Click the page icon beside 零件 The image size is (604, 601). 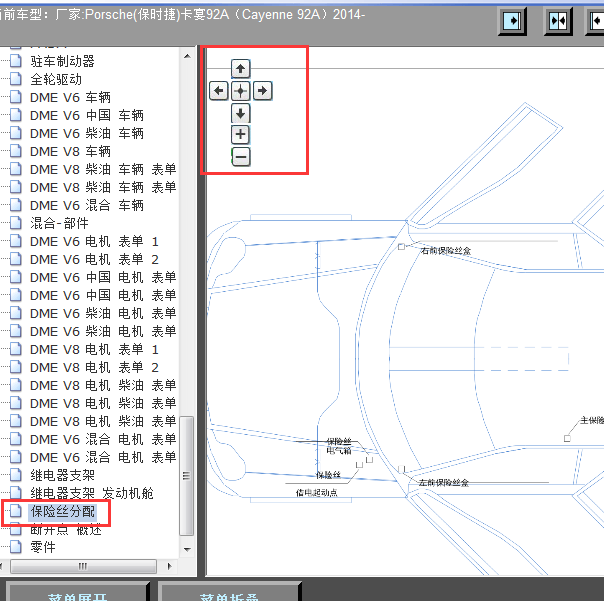16,547
